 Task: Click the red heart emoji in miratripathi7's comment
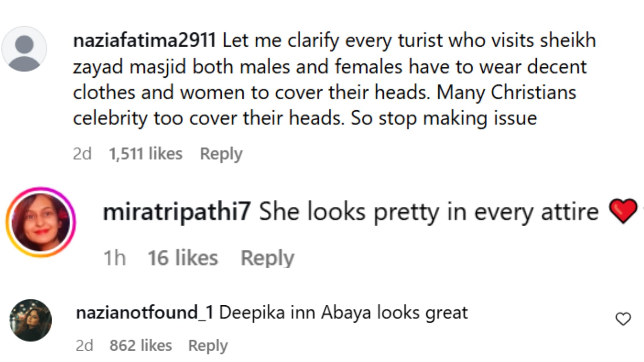(623, 211)
